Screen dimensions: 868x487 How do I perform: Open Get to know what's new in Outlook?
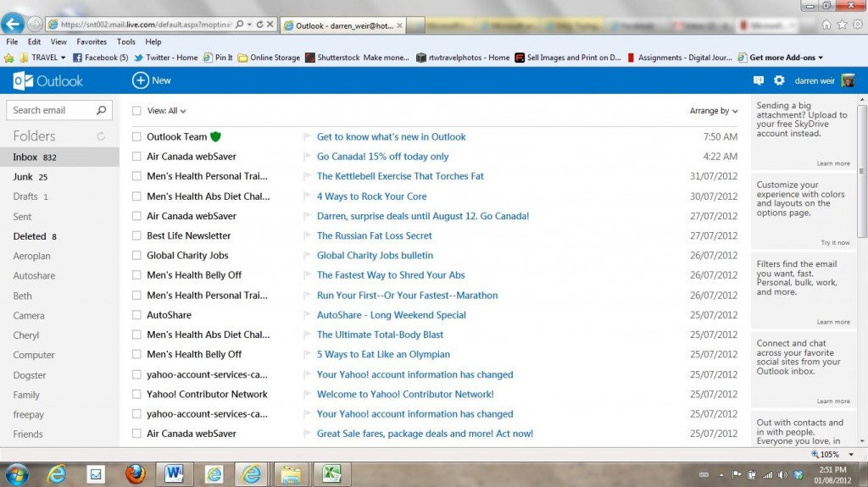coord(391,136)
